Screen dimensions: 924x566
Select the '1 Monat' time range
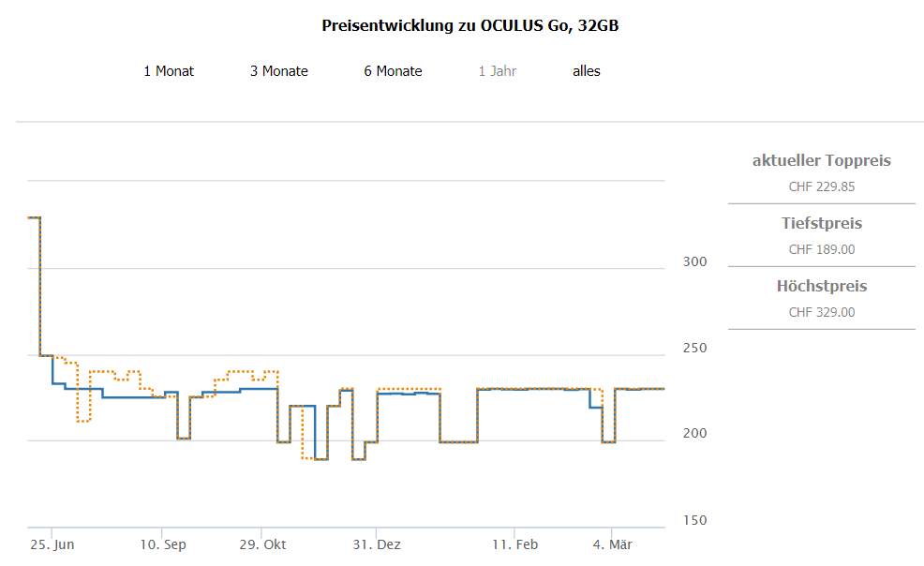(x=169, y=71)
